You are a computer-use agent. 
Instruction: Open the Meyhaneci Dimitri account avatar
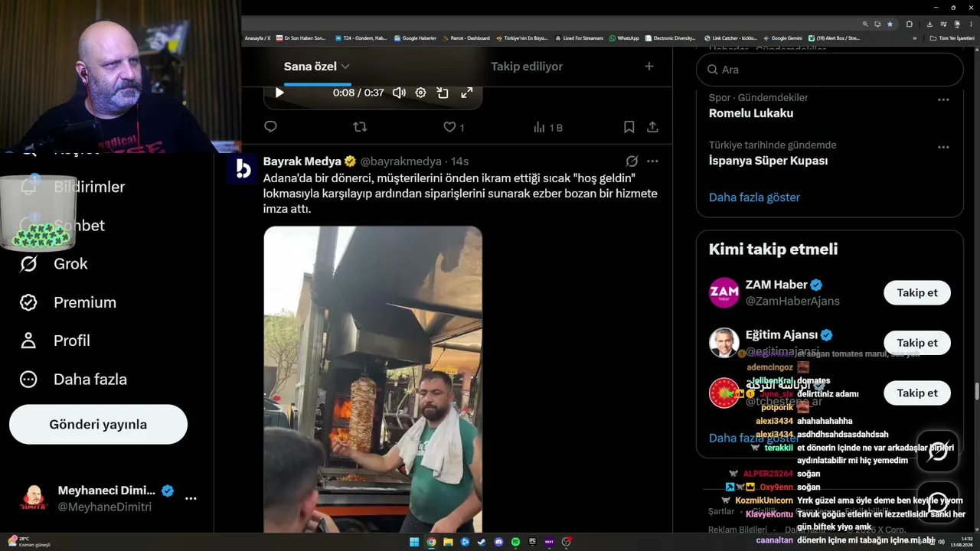pos(33,498)
